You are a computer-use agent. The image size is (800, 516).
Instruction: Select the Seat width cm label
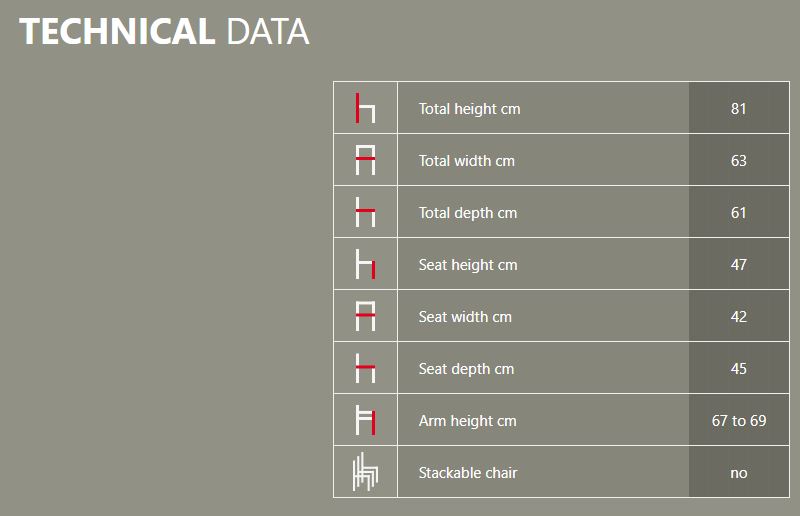pos(465,317)
